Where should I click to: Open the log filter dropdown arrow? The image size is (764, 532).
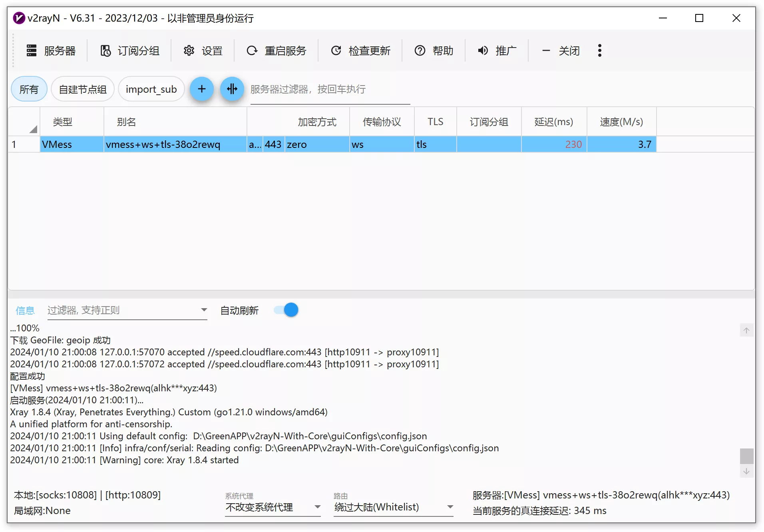click(204, 310)
